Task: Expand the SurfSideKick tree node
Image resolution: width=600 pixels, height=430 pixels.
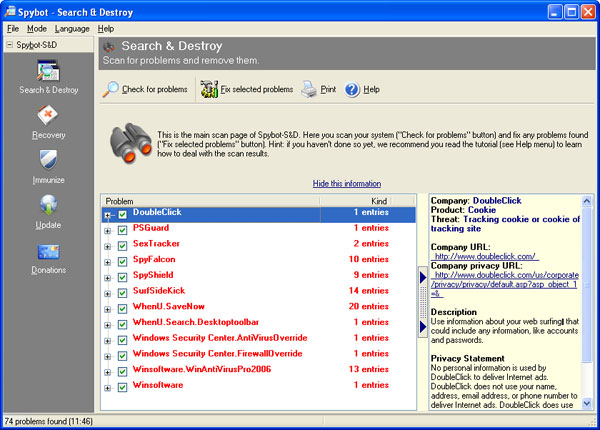Action: tap(108, 294)
